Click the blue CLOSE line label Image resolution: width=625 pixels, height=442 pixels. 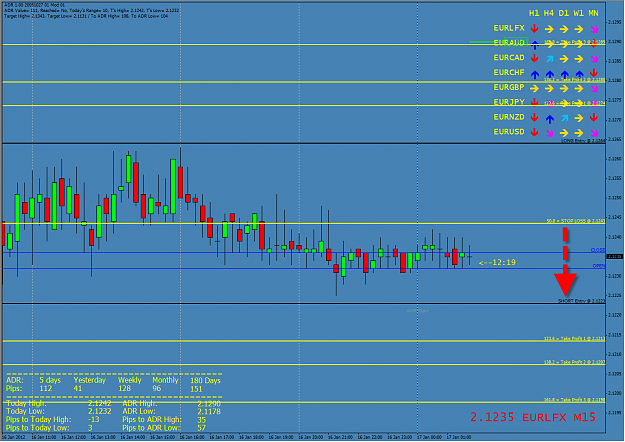(597, 250)
